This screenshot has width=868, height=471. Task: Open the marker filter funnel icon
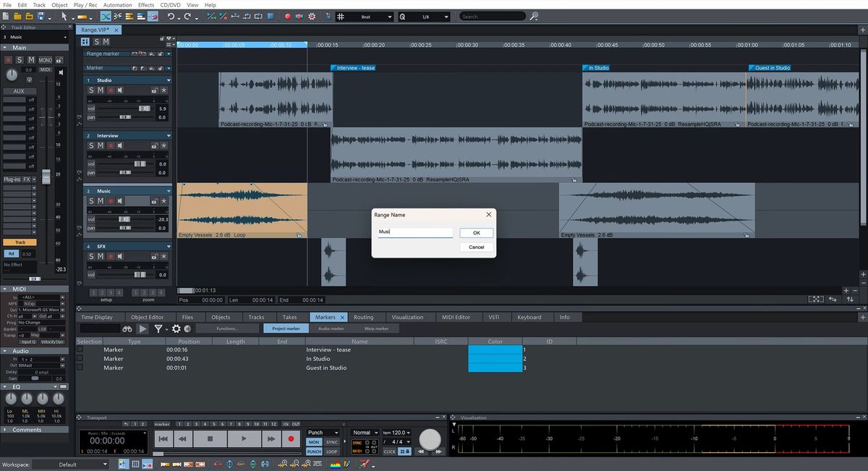[x=158, y=328]
